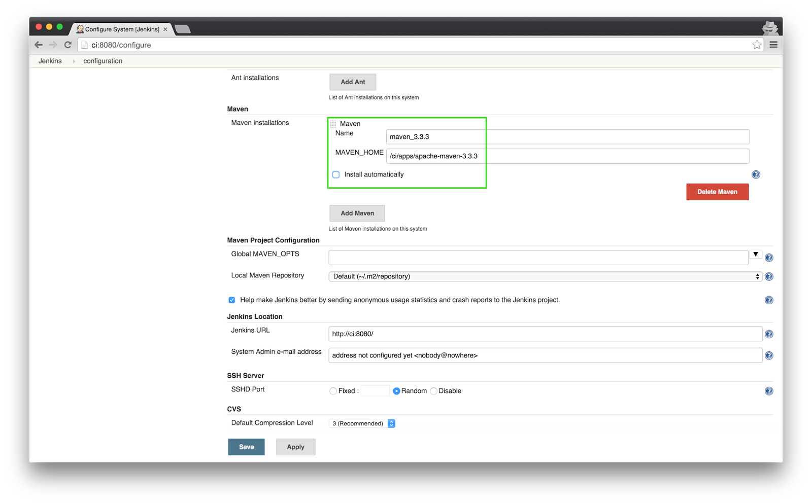Click 'List of Ant installations on this system' text
812x504 pixels.
coord(374,97)
